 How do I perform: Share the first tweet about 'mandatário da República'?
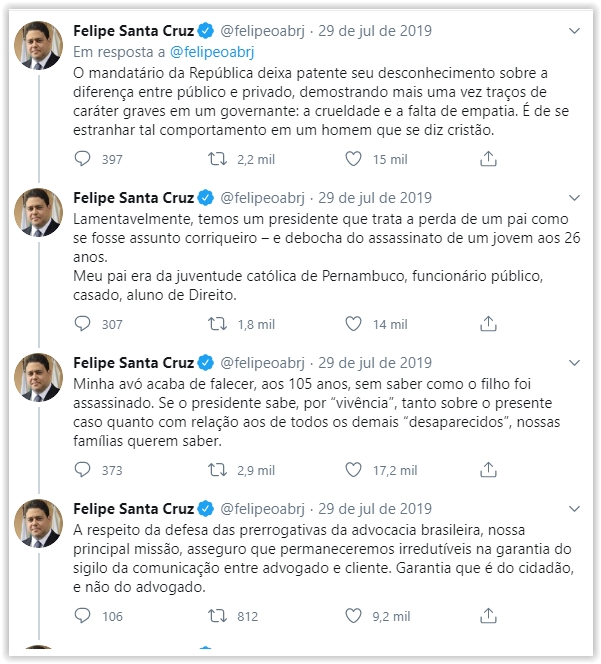coord(488,158)
